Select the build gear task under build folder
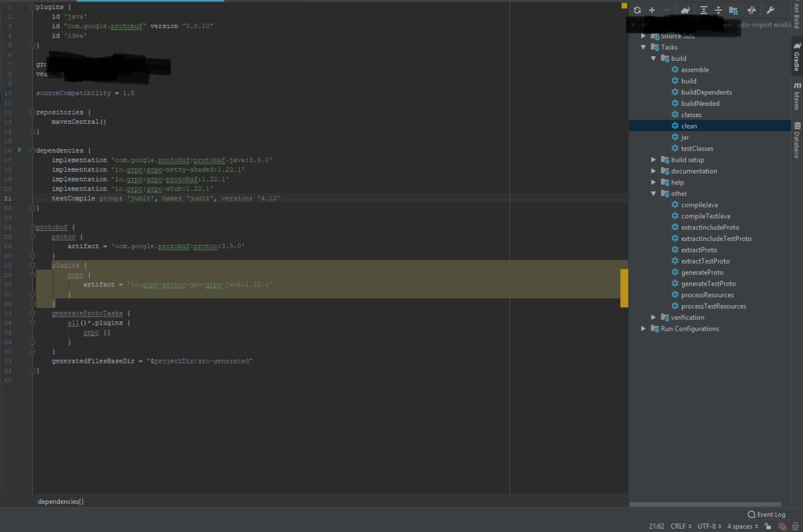 tap(684, 81)
